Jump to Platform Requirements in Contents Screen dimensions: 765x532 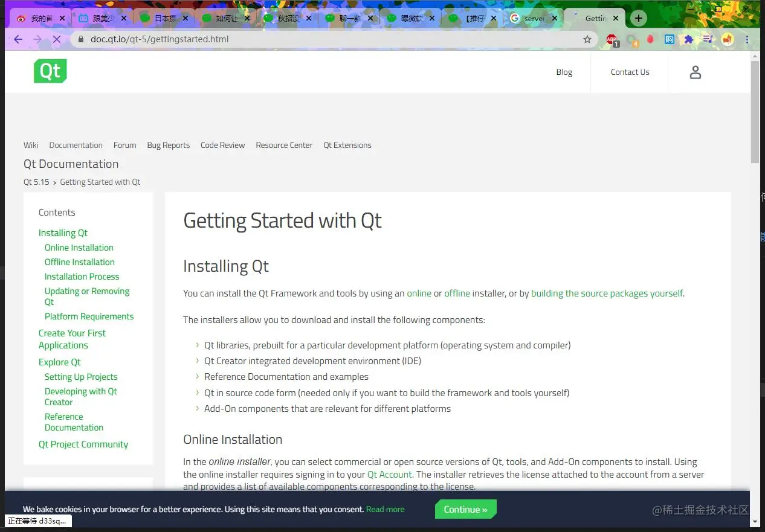coord(89,316)
